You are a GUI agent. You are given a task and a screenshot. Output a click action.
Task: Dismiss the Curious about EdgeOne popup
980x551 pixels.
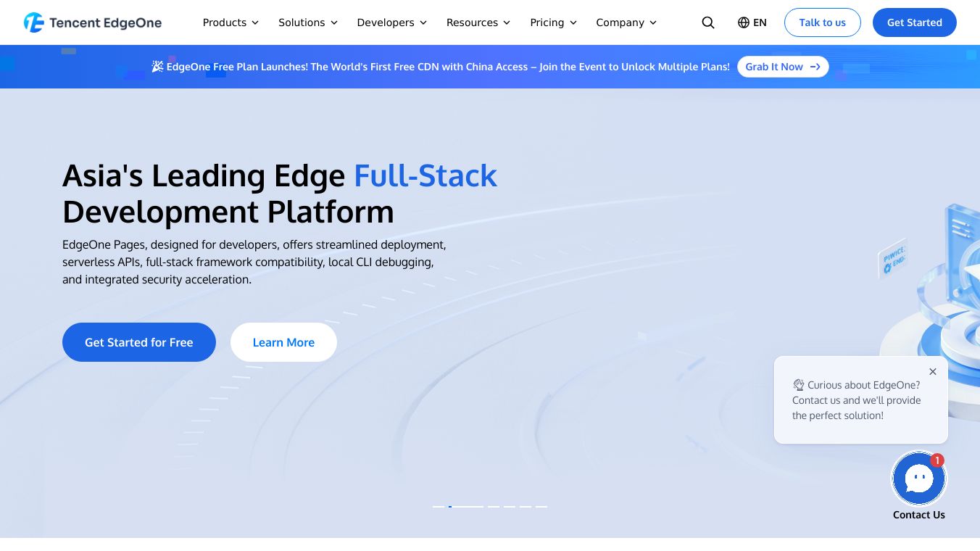pos(933,371)
